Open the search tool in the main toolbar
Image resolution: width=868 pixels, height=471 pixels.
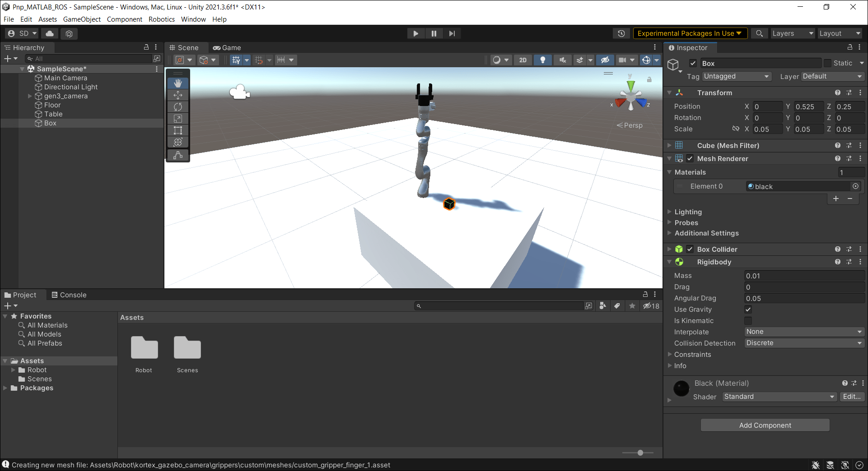[759, 33]
